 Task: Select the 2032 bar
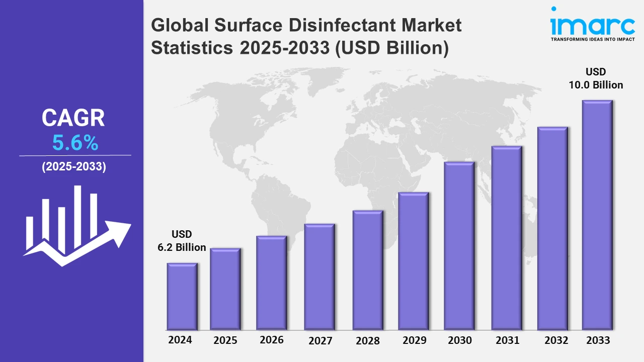pyautogui.click(x=552, y=228)
